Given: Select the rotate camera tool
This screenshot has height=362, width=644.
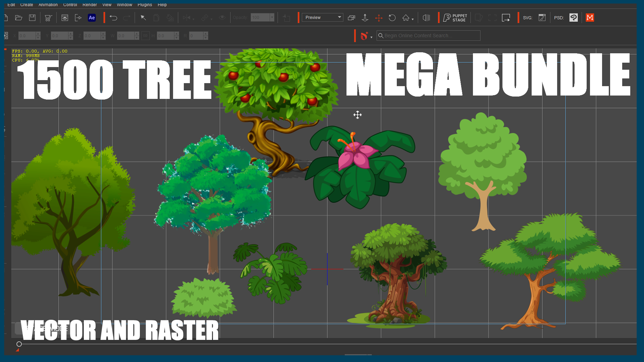Looking at the screenshot, I should coord(392,18).
